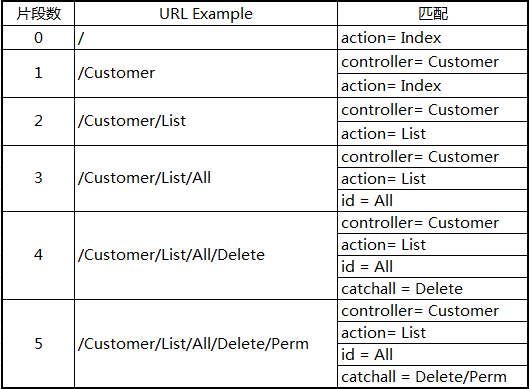Image resolution: width=529 pixels, height=389 pixels.
Task: Click the /Customer URL example cell
Action: pyautogui.click(x=206, y=74)
